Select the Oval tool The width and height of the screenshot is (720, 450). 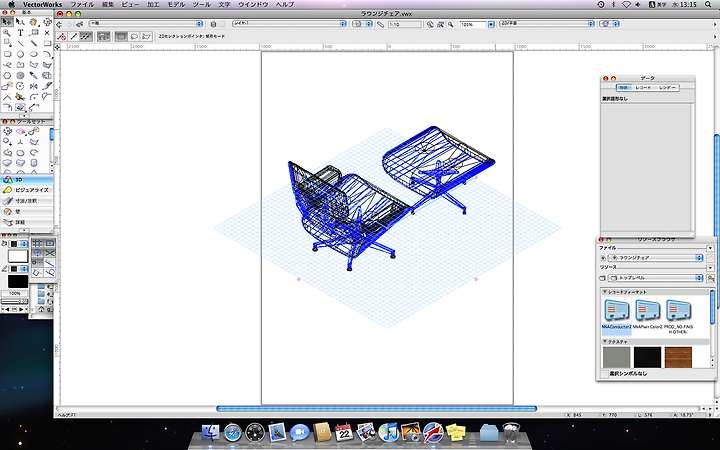pyautogui.click(x=34, y=54)
